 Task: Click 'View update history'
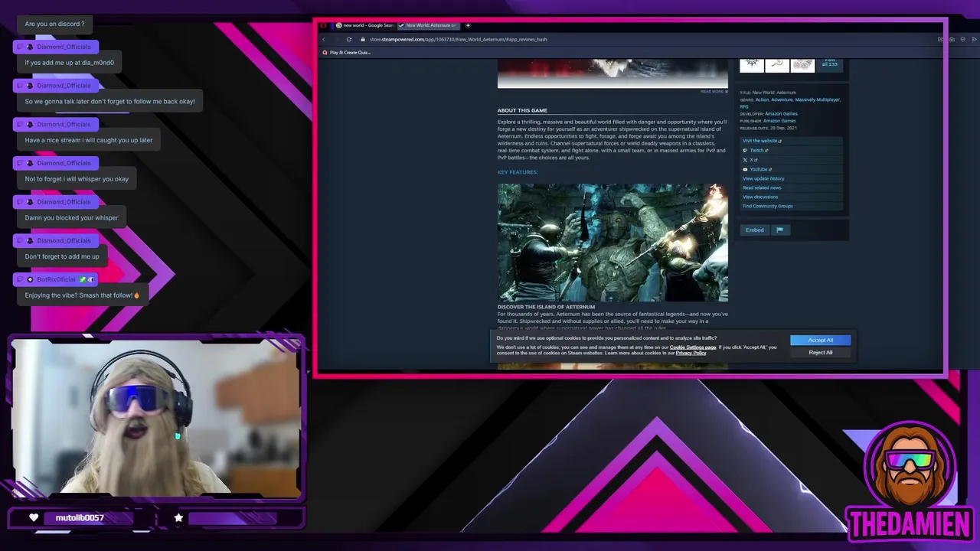click(x=763, y=178)
